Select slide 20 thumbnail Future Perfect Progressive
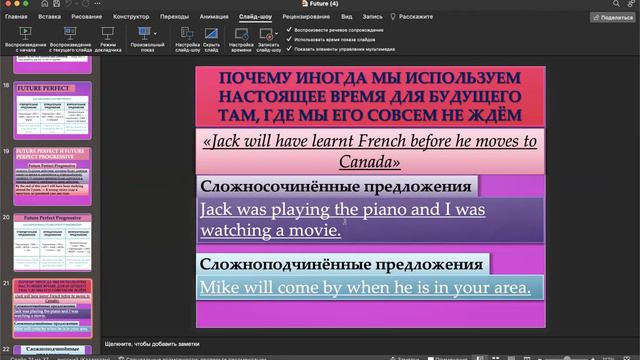Image resolution: width=640 pixels, height=360 pixels. (x=52, y=242)
